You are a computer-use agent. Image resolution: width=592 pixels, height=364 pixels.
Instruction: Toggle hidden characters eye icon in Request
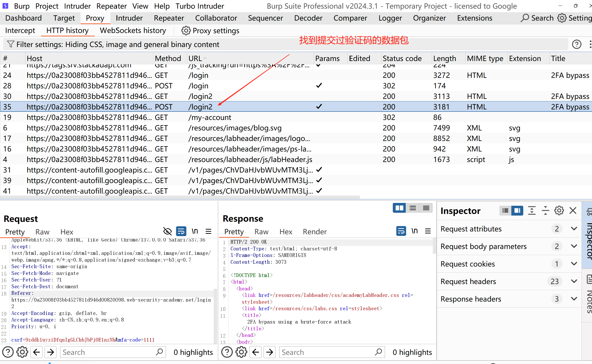[167, 232]
